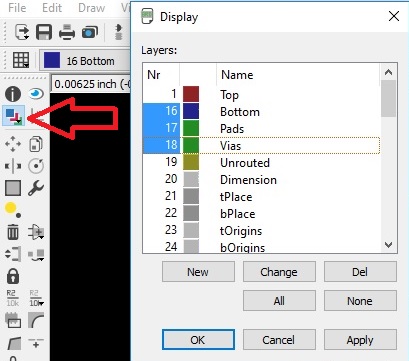Screen dimensions: 409x361
Task: Click the 0.00625 inch coordinate readout
Action: (90, 84)
